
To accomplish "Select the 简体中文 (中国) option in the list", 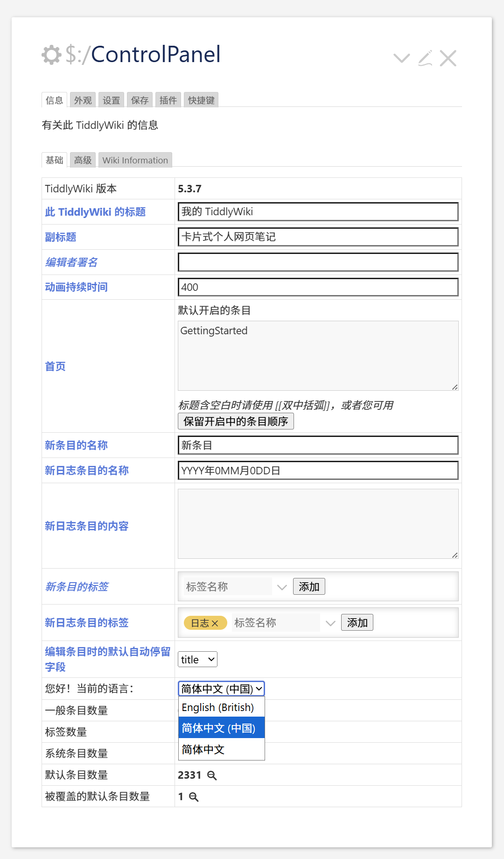I will [222, 728].
